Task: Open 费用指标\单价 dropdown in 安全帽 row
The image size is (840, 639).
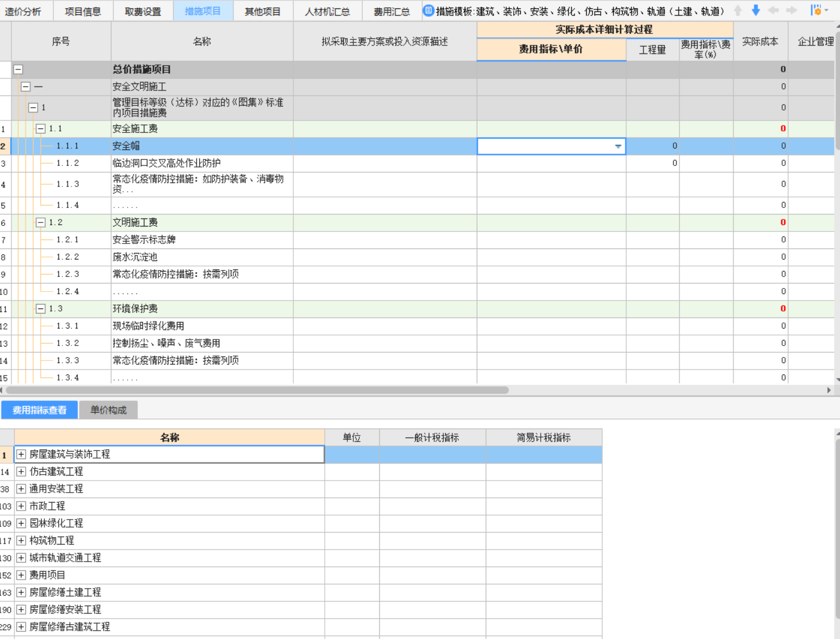Action: pos(618,146)
